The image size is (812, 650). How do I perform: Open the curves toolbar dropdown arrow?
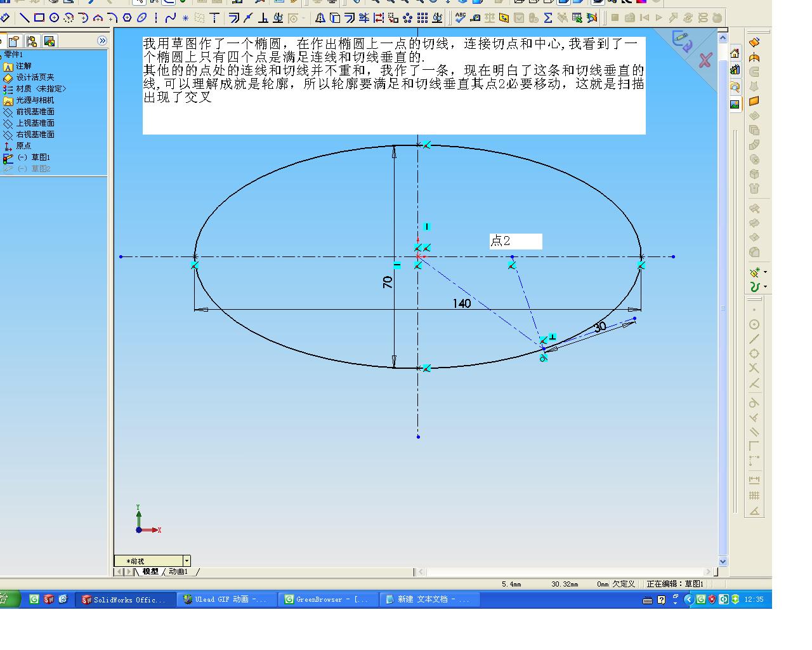pyautogui.click(x=765, y=286)
